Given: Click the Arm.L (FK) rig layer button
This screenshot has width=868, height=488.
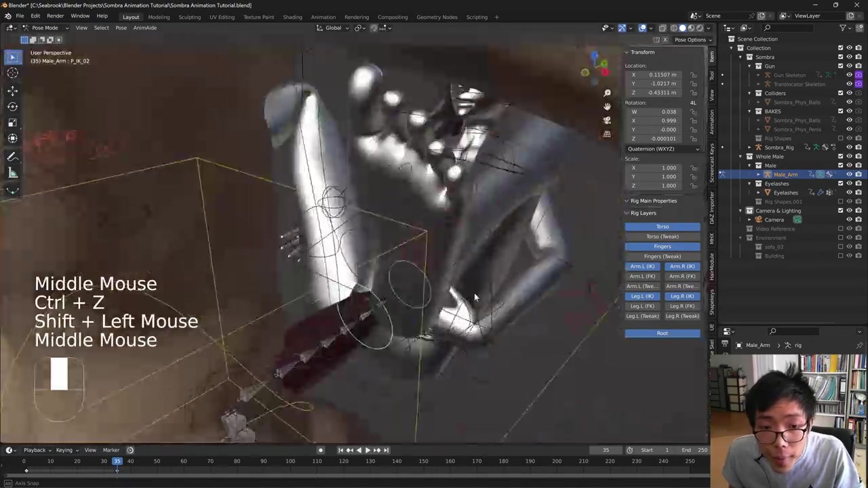Looking at the screenshot, I should [642, 277].
